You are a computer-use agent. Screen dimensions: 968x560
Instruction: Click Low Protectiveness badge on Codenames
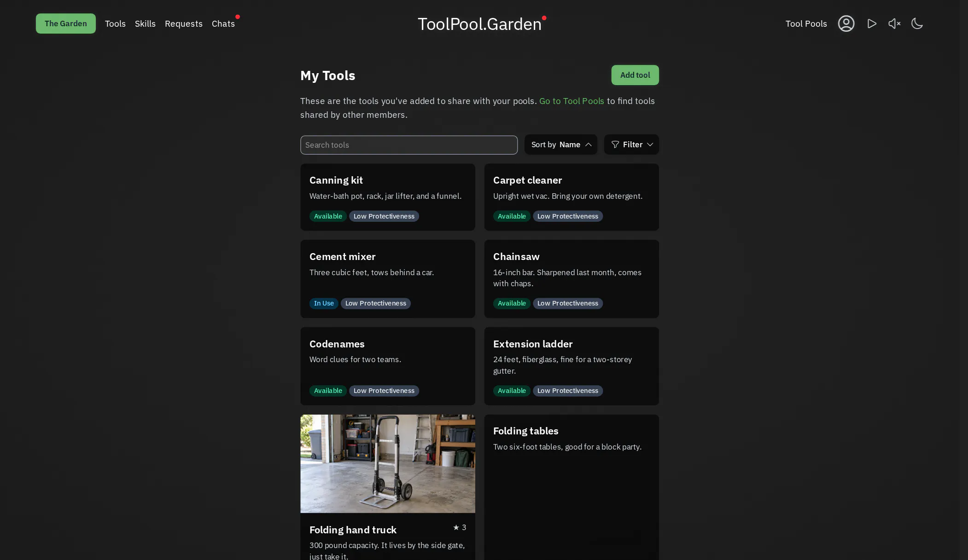[384, 391]
